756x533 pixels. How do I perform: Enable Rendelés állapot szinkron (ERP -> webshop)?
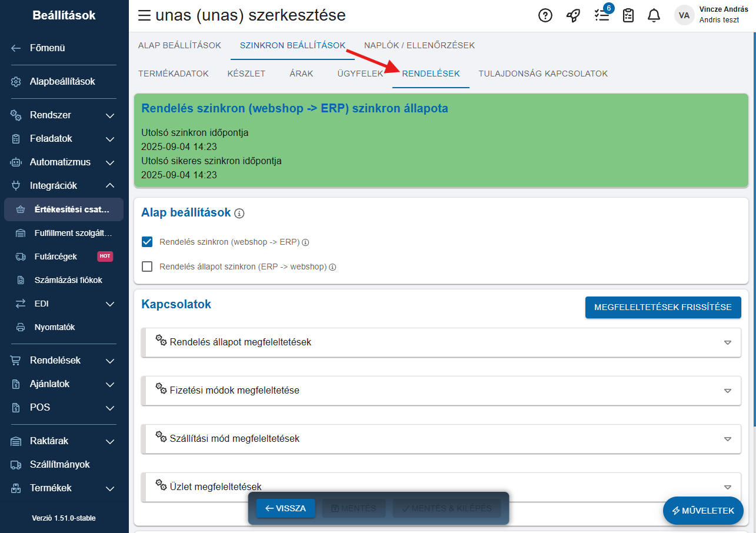148,266
